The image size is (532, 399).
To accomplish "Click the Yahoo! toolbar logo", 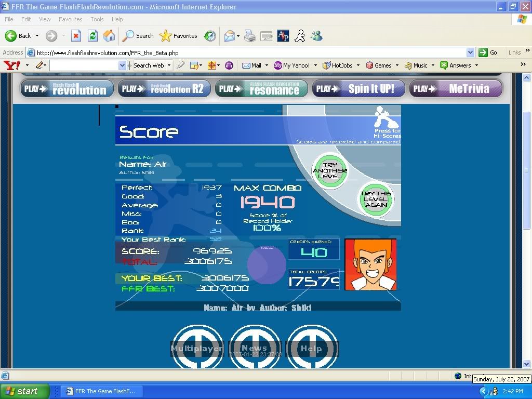I will coord(11,65).
